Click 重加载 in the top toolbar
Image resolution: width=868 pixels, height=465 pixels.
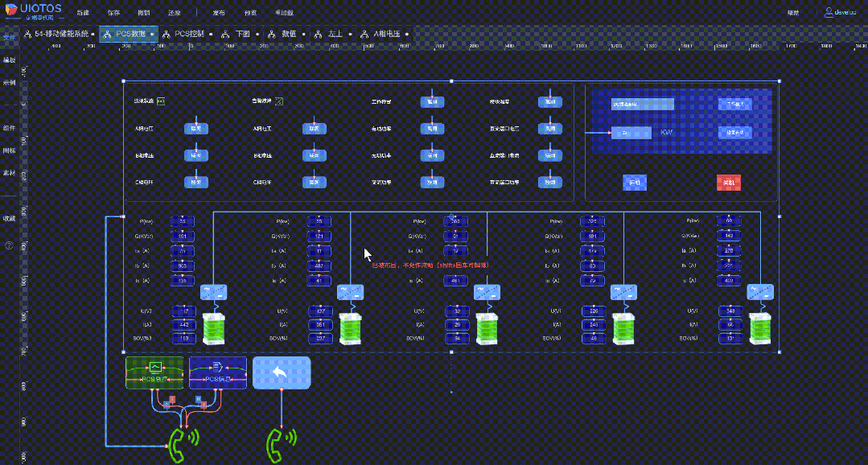pyautogui.click(x=284, y=12)
